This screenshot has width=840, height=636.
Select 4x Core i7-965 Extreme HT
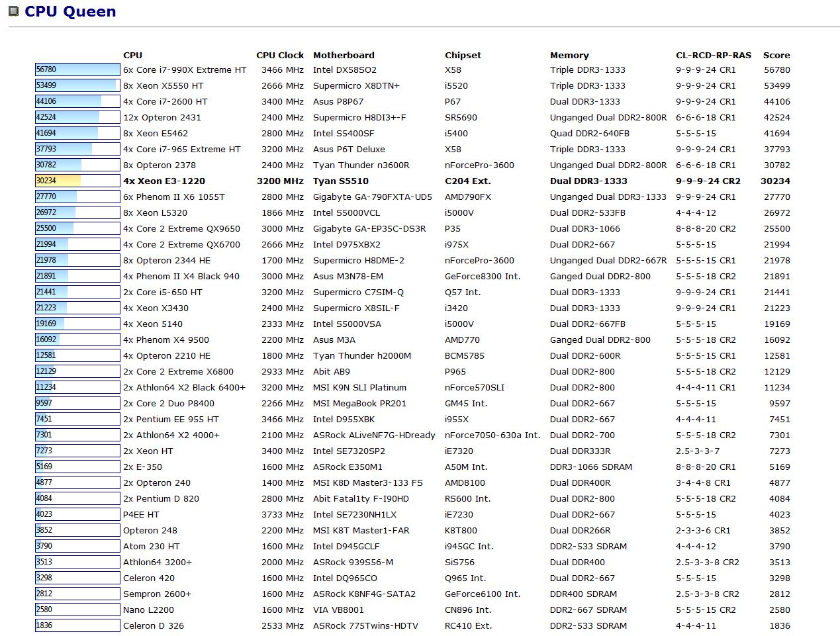182,149
